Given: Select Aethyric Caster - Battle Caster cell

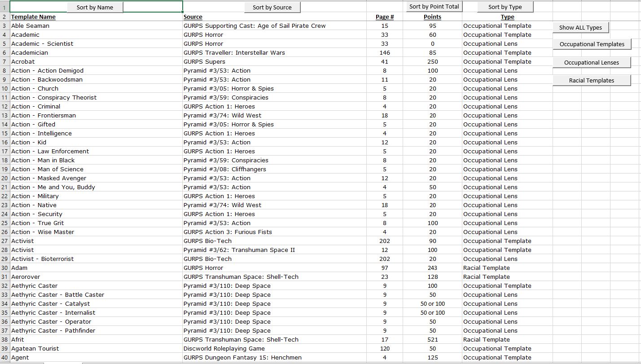Looking at the screenshot, I should click(96, 295).
